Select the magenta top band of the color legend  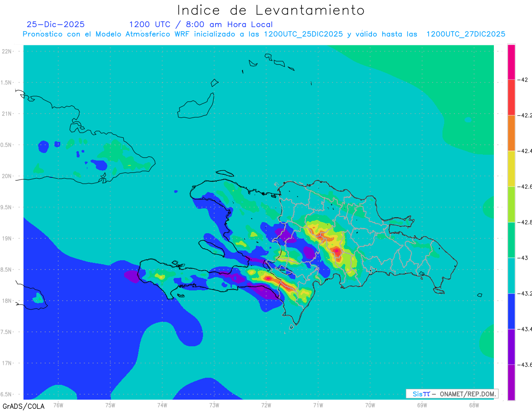511,62
